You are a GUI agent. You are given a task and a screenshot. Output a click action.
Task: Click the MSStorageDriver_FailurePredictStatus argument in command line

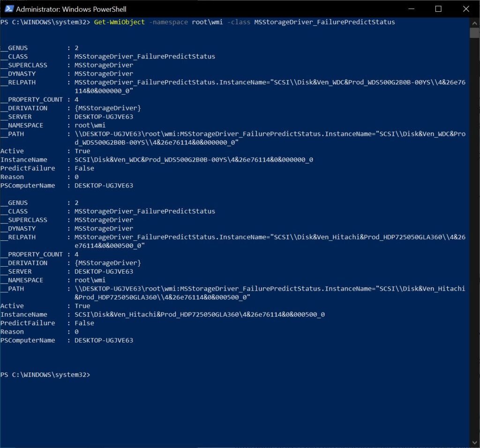coord(324,22)
